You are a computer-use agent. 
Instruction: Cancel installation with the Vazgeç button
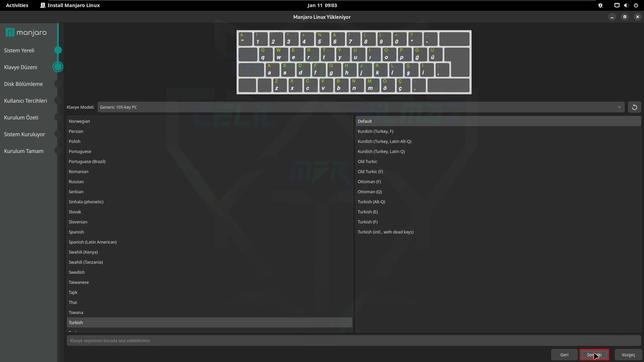pyautogui.click(x=628, y=355)
